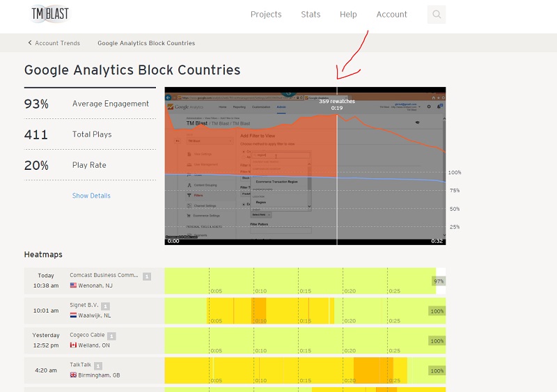This screenshot has height=392, width=557.
Task: Open the Stats menu
Action: (x=311, y=14)
